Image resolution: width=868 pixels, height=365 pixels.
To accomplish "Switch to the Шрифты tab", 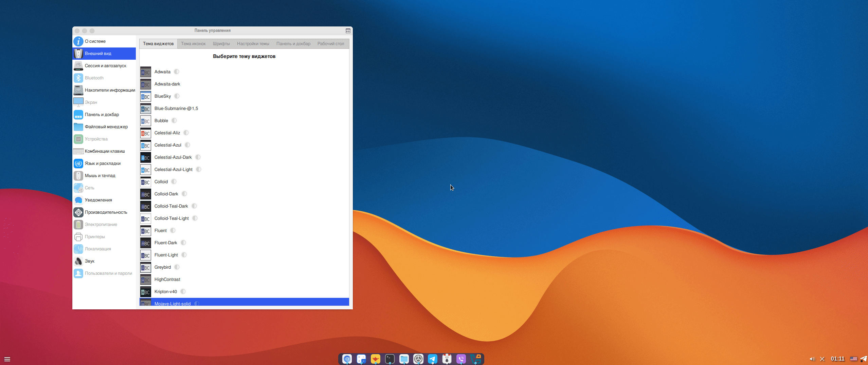I will click(x=221, y=44).
